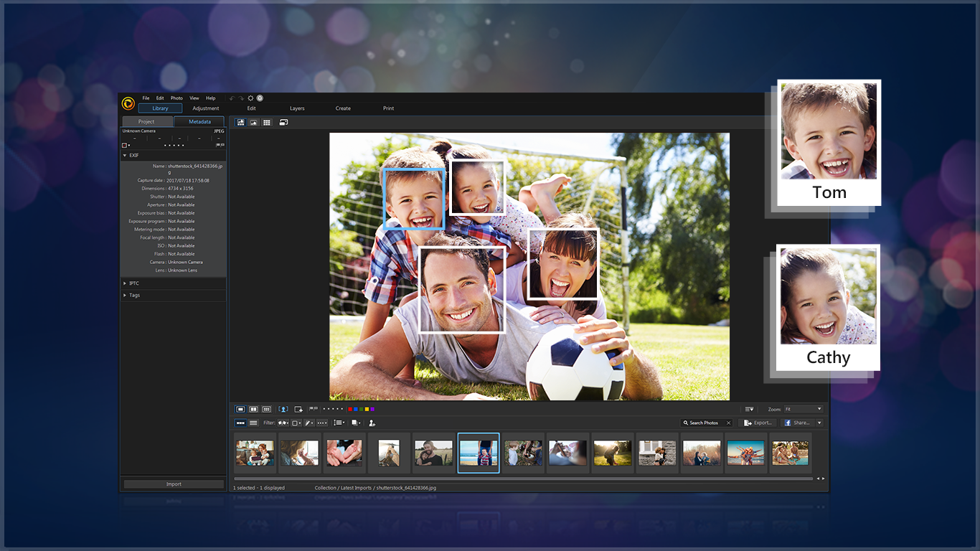Select multiple photos view icon
Image resolution: width=980 pixels, height=551 pixels.
[x=266, y=409]
